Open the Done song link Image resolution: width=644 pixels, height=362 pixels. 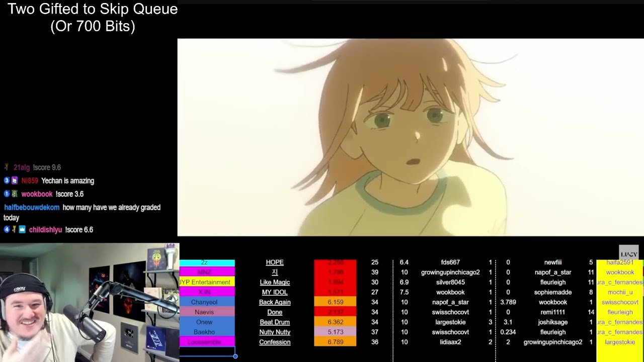coord(275,312)
